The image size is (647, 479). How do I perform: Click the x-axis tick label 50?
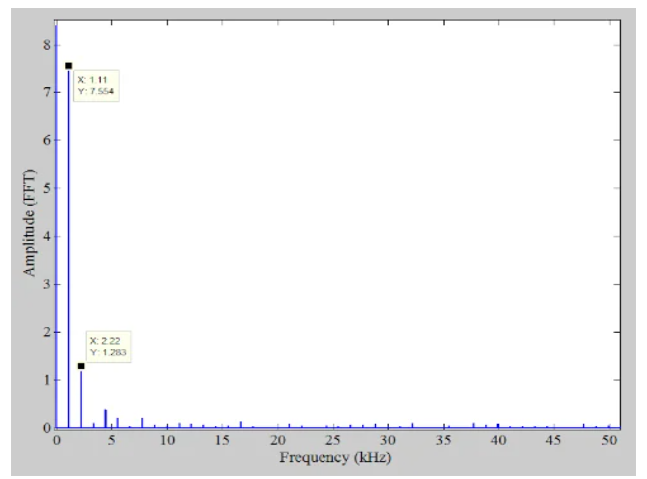[609, 440]
